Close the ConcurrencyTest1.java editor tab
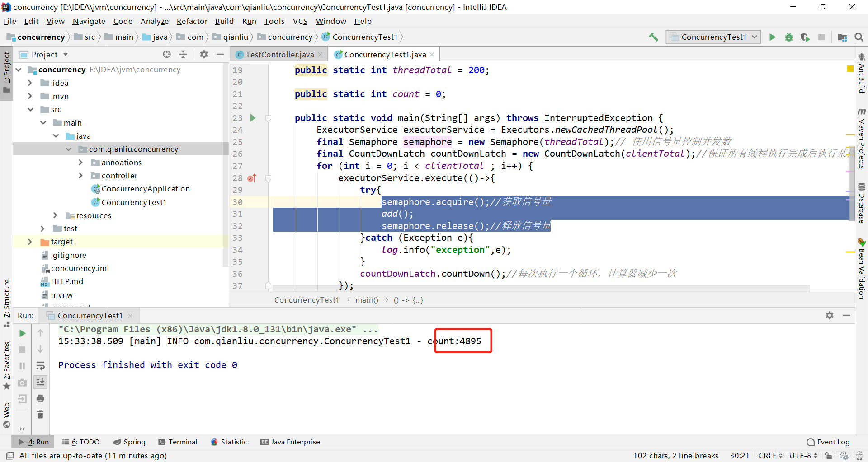The width and height of the screenshot is (868, 462). [432, 55]
